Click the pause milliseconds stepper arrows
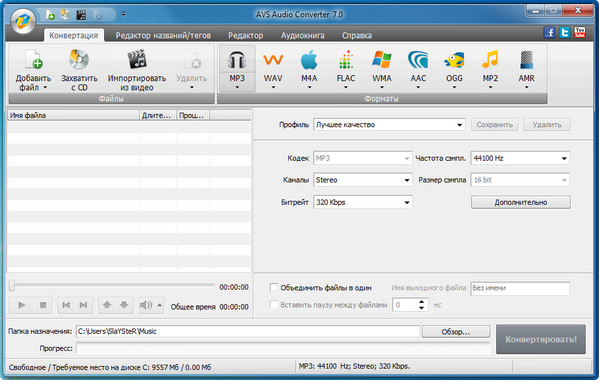599x380 pixels. tap(421, 305)
